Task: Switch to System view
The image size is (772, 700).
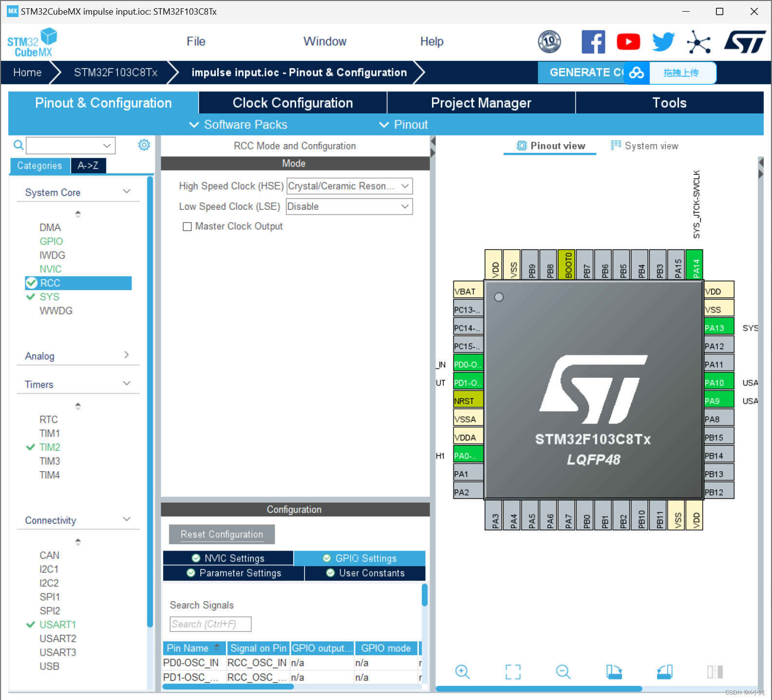Action: click(644, 146)
